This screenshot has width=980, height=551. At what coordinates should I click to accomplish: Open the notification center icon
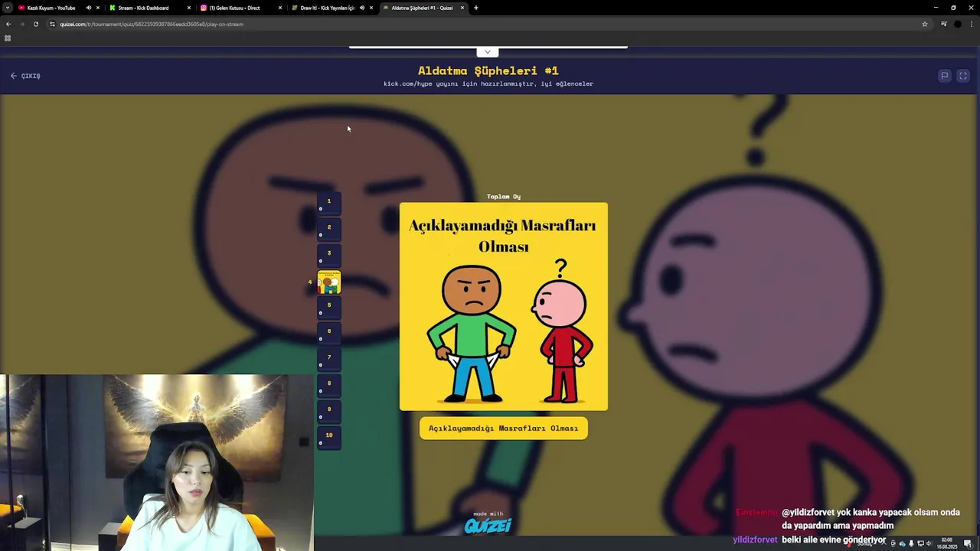(x=968, y=543)
